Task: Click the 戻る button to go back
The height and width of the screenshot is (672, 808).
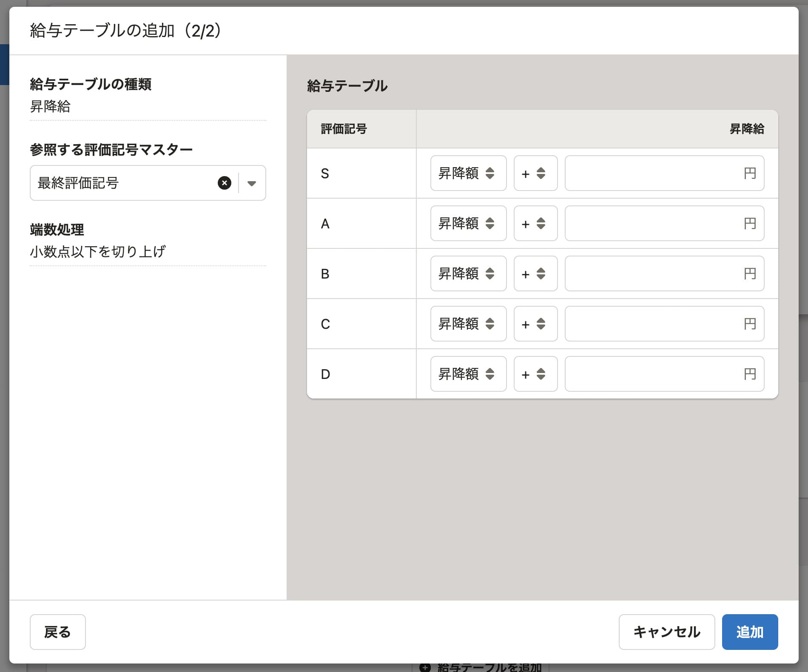Action: pos(57,632)
